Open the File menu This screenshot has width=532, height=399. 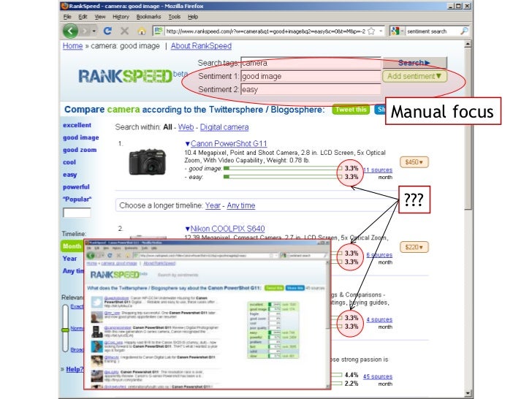click(67, 17)
